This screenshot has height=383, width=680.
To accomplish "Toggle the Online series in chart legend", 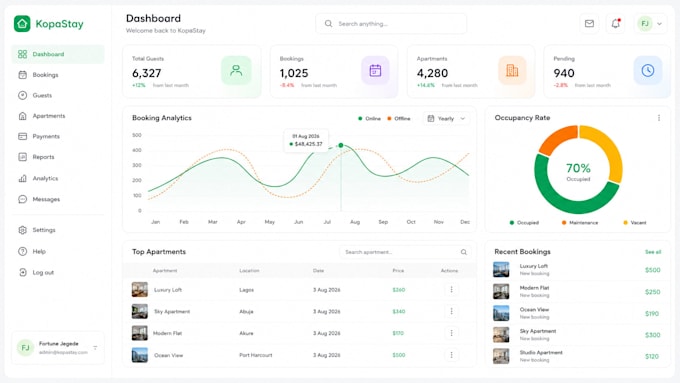I will (369, 118).
